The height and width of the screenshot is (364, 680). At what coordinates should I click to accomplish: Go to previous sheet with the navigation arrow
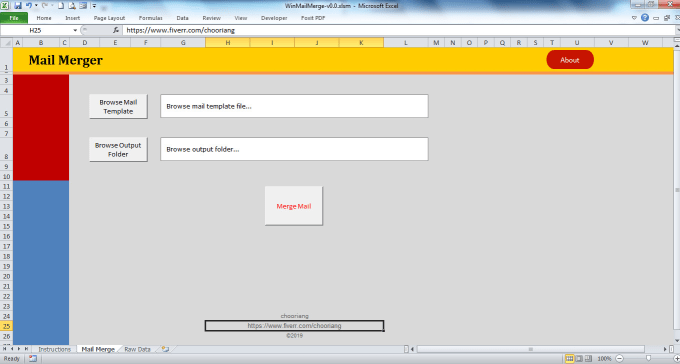(x=12, y=349)
